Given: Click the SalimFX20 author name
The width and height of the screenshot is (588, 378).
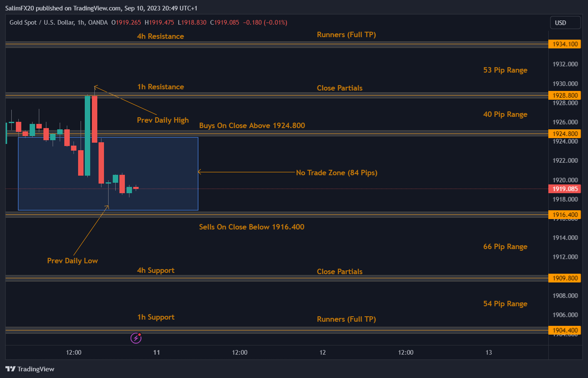Looking at the screenshot, I should 19,8.
